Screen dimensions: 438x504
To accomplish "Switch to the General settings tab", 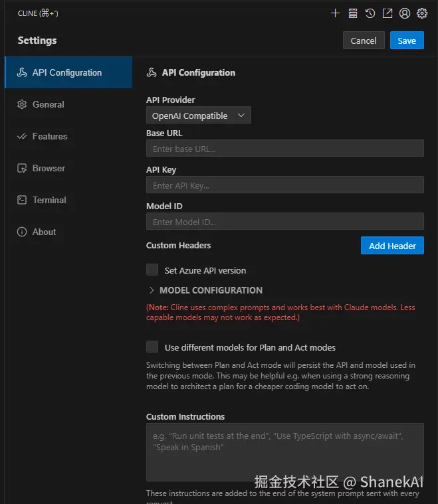I will pyautogui.click(x=48, y=104).
